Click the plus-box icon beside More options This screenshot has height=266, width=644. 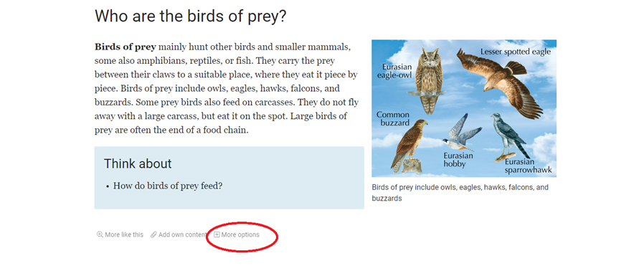pos(217,234)
